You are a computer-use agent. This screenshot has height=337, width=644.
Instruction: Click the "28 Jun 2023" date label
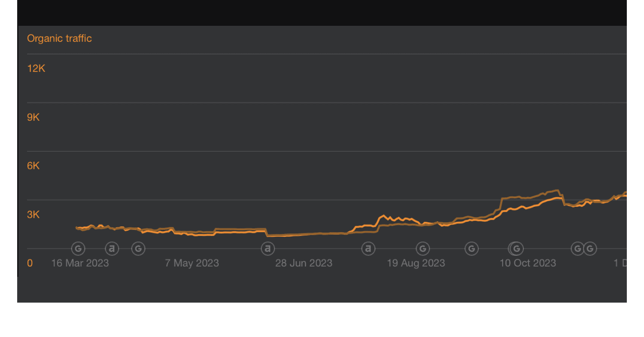[x=304, y=263]
